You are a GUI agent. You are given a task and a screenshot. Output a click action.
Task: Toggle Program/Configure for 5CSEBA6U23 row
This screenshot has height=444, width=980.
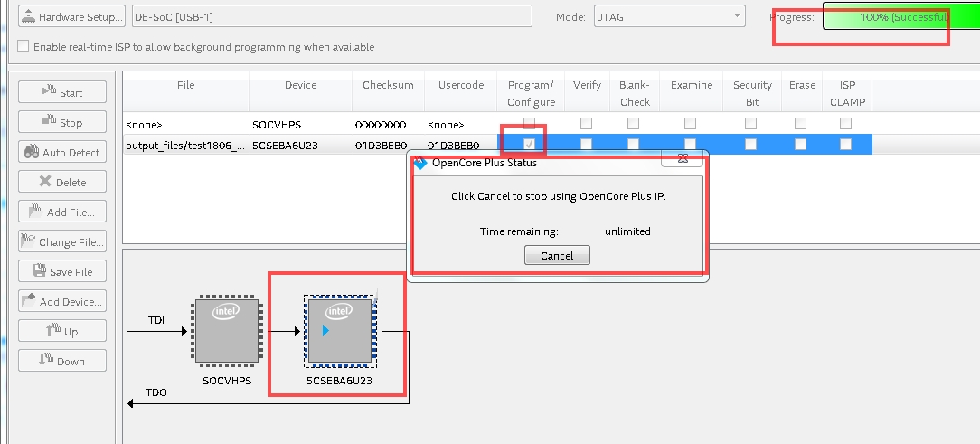pyautogui.click(x=530, y=144)
